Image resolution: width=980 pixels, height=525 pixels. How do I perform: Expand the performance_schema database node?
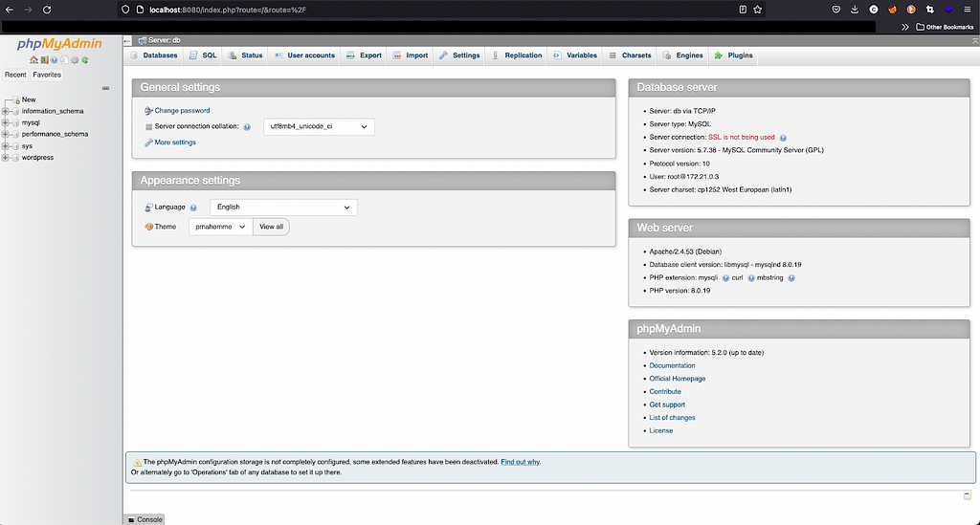tap(5, 134)
